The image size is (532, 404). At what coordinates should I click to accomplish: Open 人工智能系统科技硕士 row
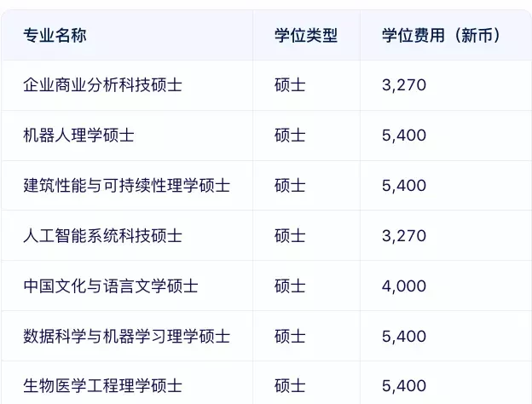click(x=102, y=236)
